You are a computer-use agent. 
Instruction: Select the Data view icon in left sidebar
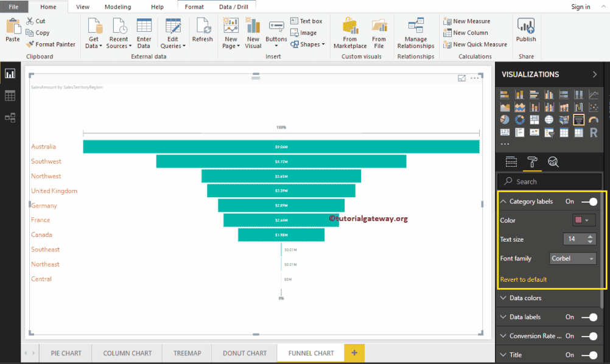10,95
